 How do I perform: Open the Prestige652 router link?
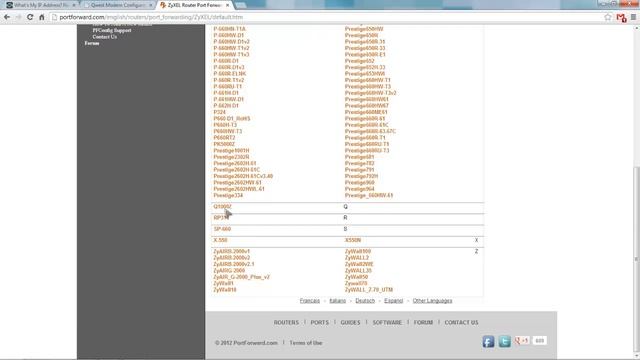pos(359,61)
